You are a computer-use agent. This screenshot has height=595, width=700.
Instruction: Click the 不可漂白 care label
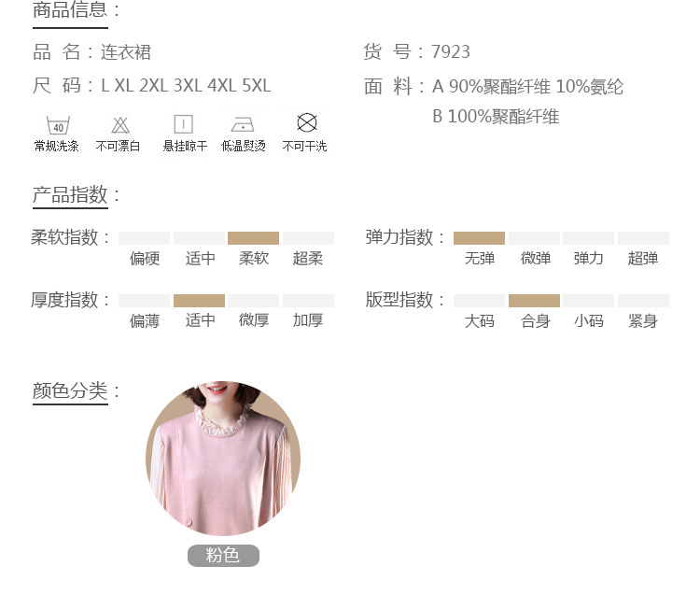(119, 146)
